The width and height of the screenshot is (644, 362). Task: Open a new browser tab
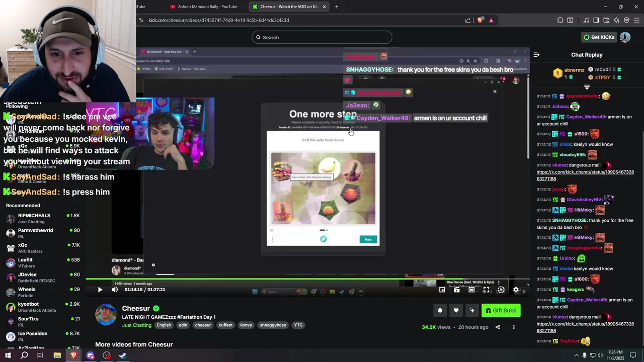(x=337, y=7)
